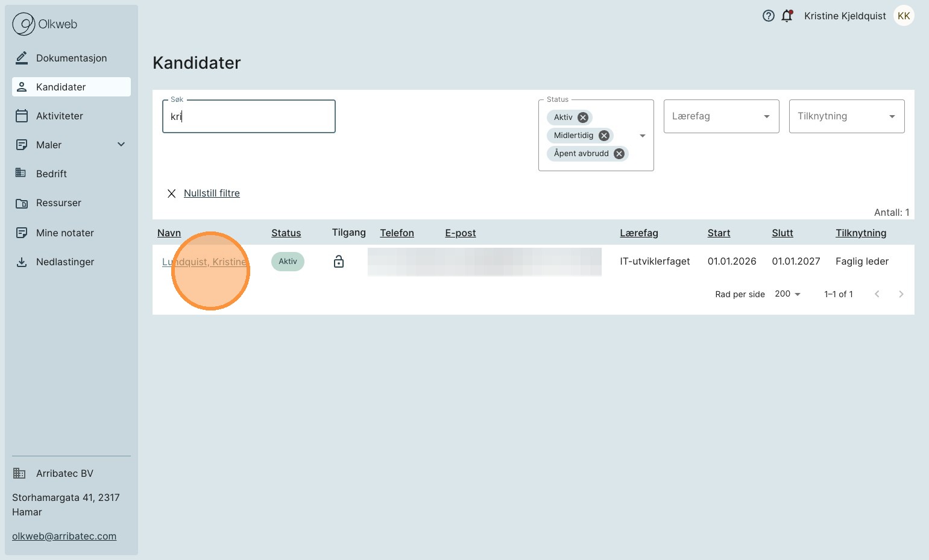Image resolution: width=929 pixels, height=560 pixels.
Task: Remove the Midlertidig status filter chip
Action: pyautogui.click(x=603, y=136)
